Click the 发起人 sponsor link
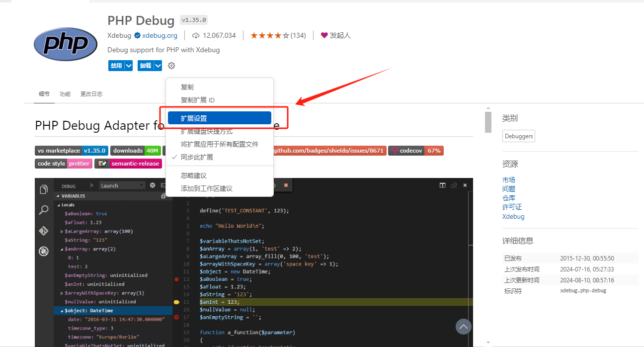 point(340,35)
